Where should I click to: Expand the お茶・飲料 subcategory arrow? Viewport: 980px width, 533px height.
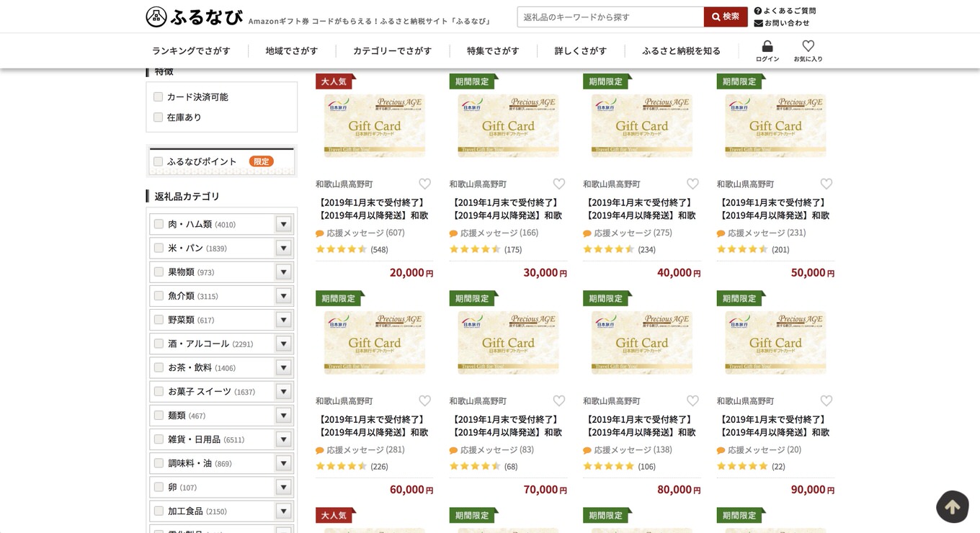[x=284, y=367]
